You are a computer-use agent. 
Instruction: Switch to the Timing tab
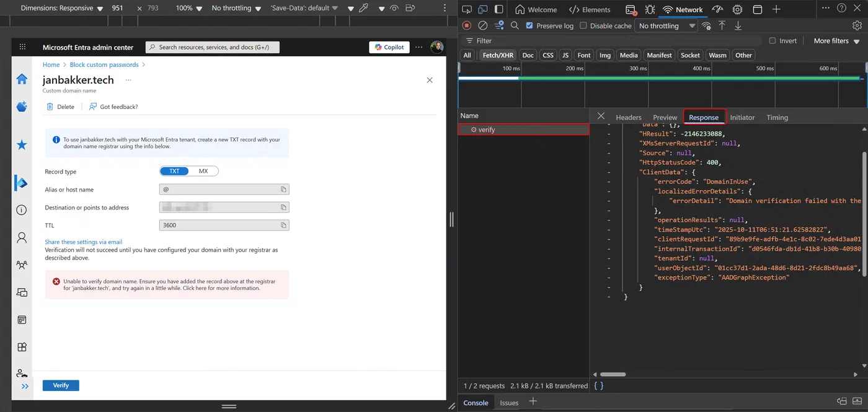(x=777, y=117)
